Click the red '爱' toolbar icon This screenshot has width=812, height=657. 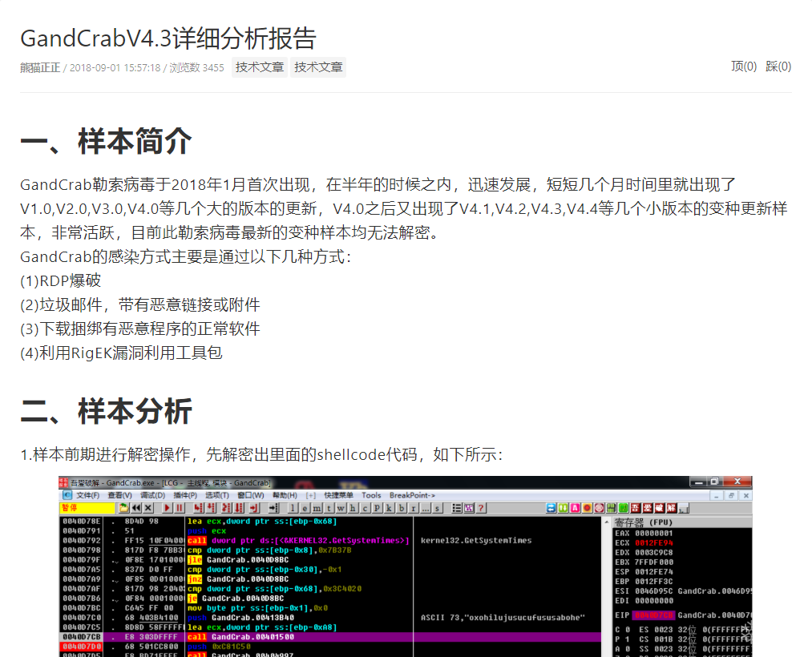(x=648, y=508)
